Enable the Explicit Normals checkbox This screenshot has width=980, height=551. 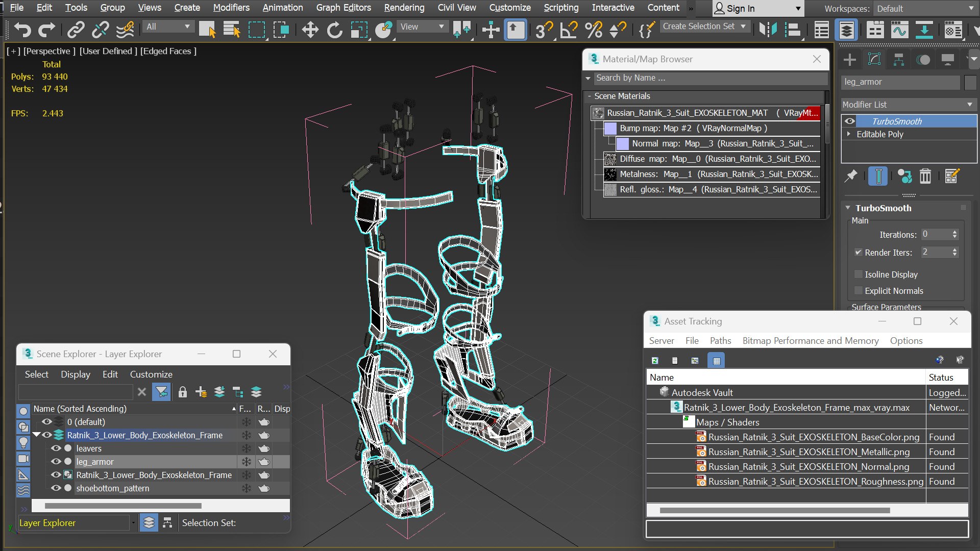[x=859, y=291]
